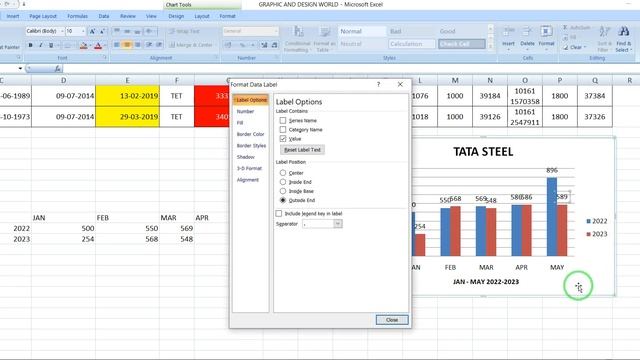Select Align Text Left icon

point(117,44)
